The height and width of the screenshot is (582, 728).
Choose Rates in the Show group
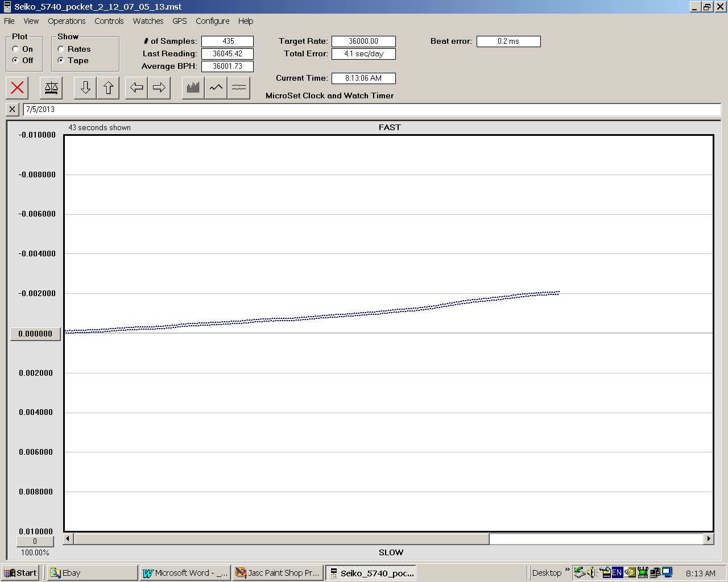(61, 49)
